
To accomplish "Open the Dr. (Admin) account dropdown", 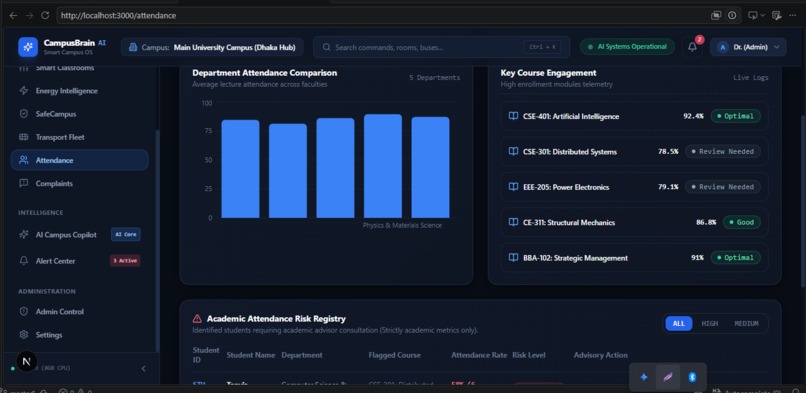I will click(748, 47).
